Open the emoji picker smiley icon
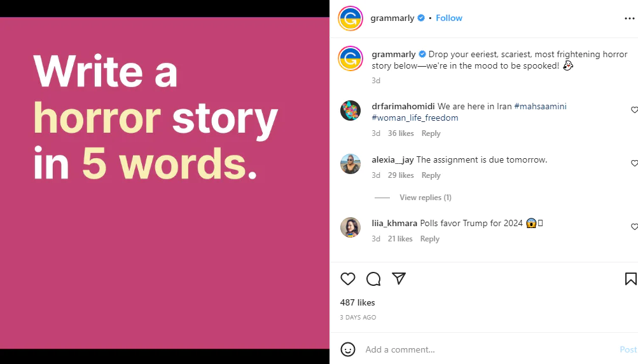Image resolution: width=638 pixels, height=364 pixels. coord(348,349)
